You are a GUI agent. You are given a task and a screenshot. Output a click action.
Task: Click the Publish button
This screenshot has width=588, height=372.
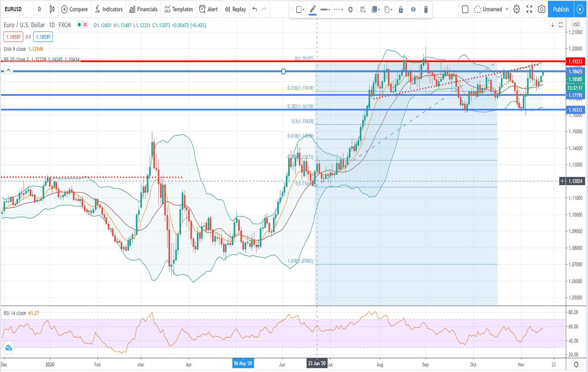(560, 9)
